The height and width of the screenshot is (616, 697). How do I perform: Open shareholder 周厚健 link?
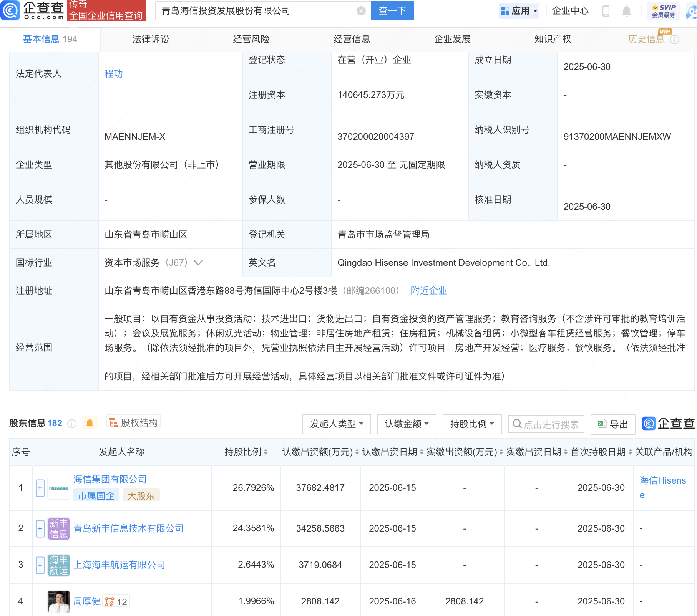[x=87, y=601]
